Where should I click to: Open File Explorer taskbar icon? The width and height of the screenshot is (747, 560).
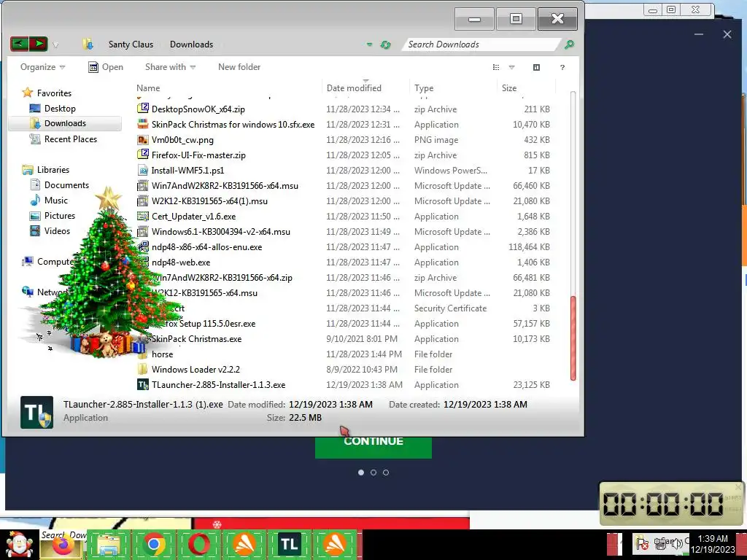pyautogui.click(x=109, y=545)
